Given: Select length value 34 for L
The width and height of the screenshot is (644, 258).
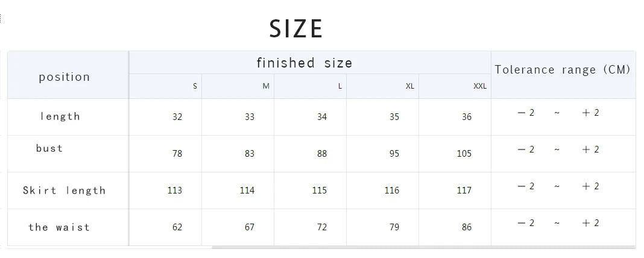Looking at the screenshot, I should pyautogui.click(x=322, y=117).
